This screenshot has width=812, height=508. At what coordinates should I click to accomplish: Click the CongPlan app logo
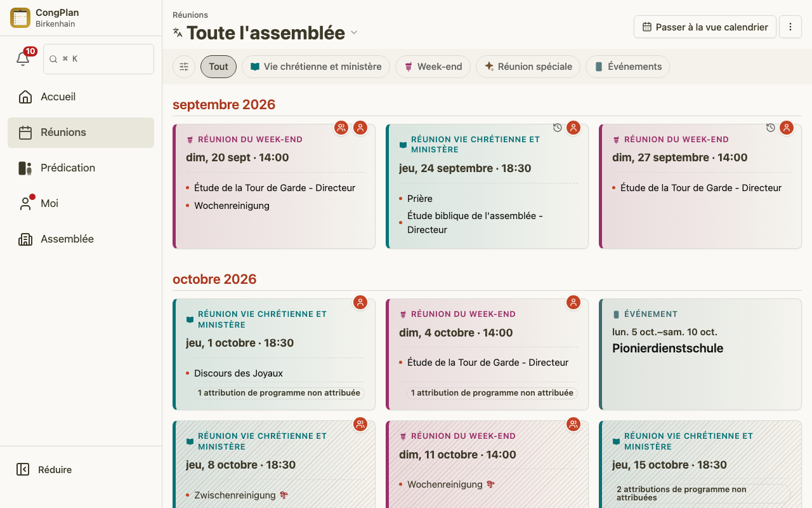coord(20,18)
